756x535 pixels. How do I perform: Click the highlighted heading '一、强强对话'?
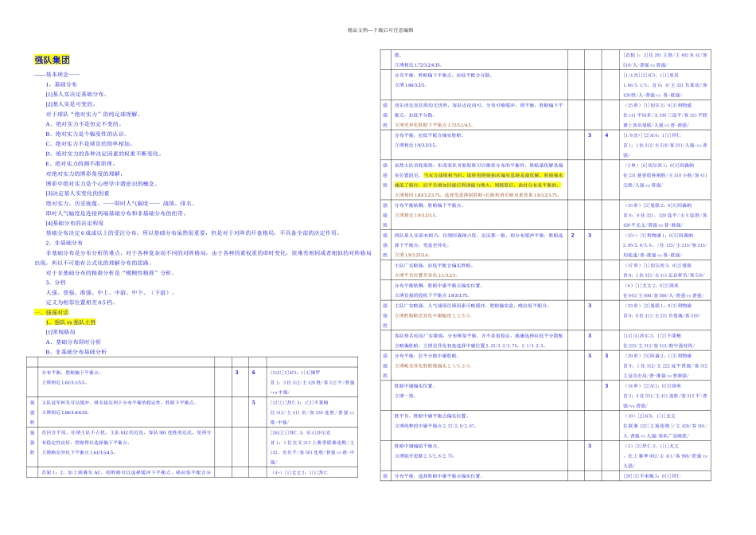[x=52, y=312]
